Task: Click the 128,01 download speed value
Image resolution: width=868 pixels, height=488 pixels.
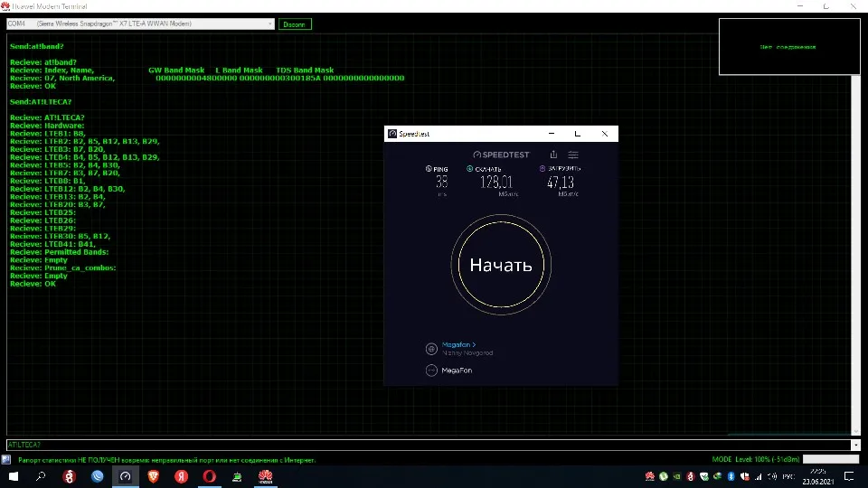Action: [x=496, y=182]
